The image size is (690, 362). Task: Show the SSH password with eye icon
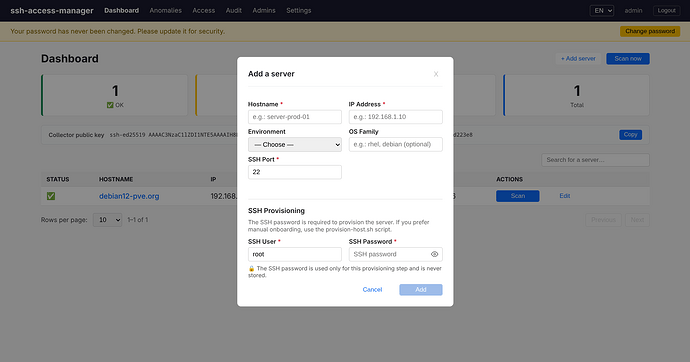(x=434, y=254)
